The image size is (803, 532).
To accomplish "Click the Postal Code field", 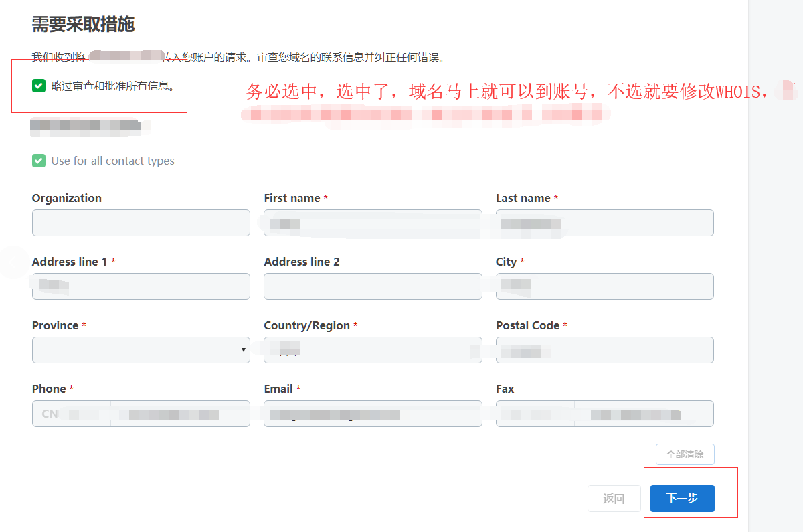I will click(x=604, y=350).
